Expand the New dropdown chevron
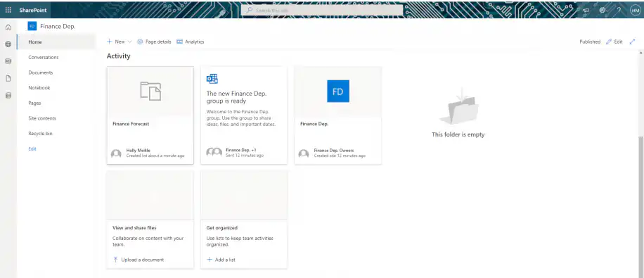Image resolution: width=644 pixels, height=278 pixels. (130, 42)
